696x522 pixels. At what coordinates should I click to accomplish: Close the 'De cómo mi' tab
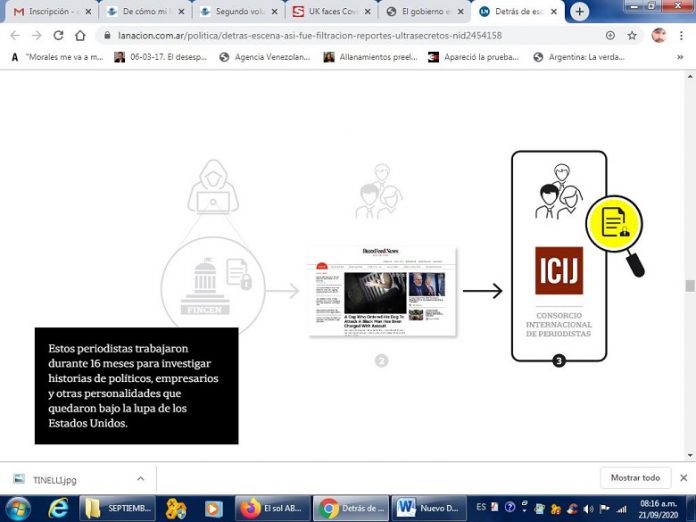[181, 12]
